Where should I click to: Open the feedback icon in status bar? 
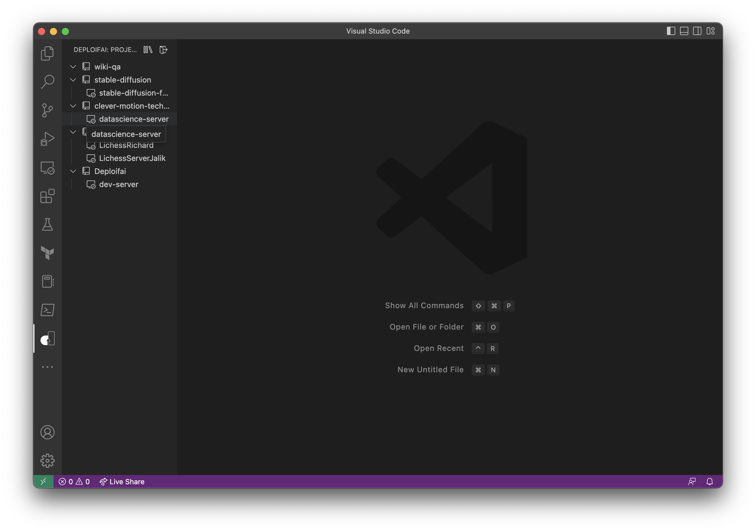pos(692,482)
